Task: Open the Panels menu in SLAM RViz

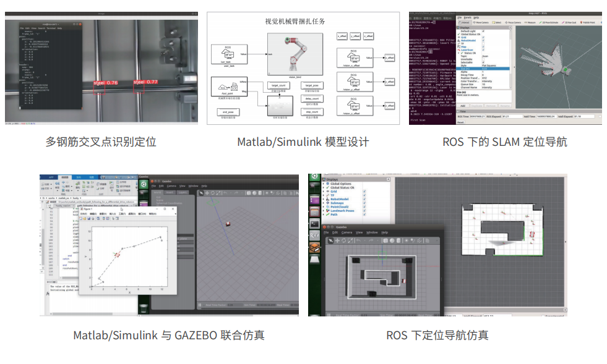Action: point(468,18)
